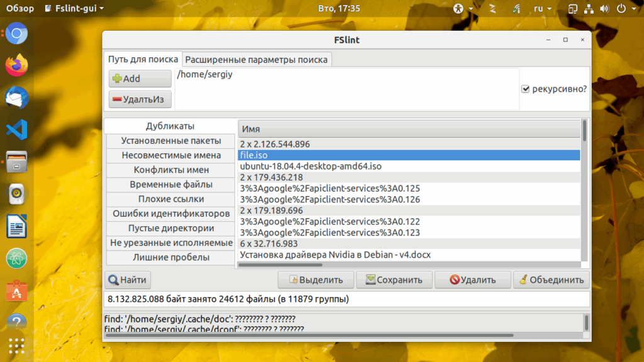The height and width of the screenshot is (362, 644).
Task: Click the screen display tray icon
Action: click(x=572, y=9)
